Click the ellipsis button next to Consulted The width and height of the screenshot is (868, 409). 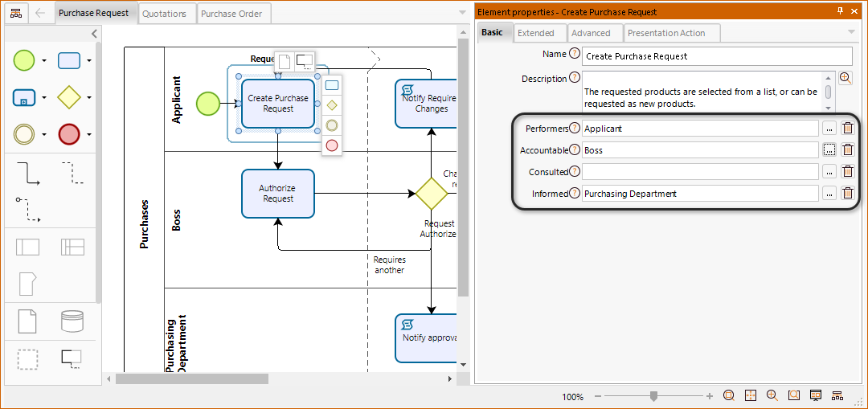click(x=829, y=172)
